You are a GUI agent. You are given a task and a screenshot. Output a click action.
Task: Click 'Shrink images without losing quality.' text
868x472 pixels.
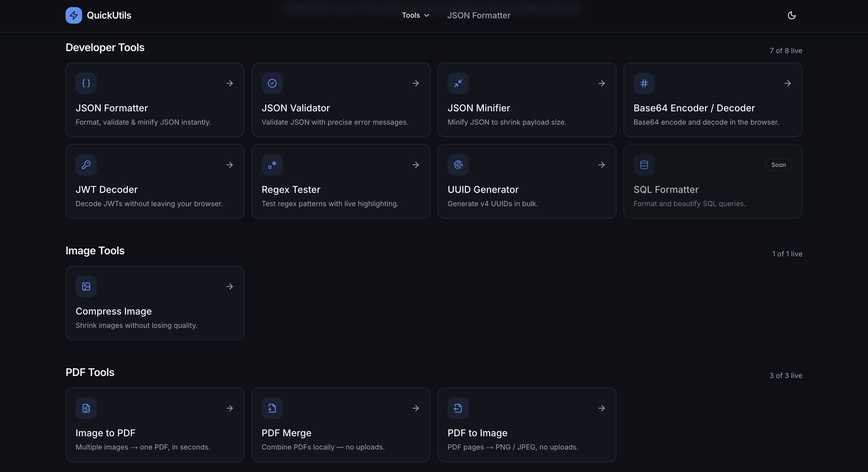click(136, 325)
